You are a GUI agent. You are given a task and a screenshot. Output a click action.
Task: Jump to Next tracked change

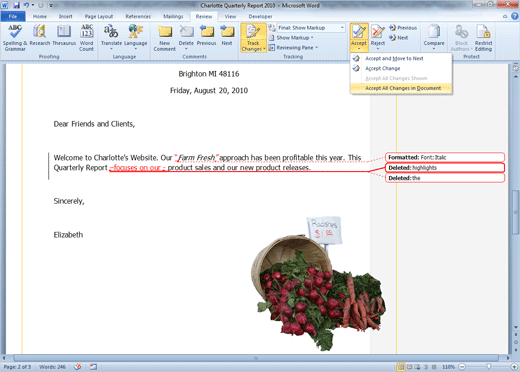pos(399,38)
